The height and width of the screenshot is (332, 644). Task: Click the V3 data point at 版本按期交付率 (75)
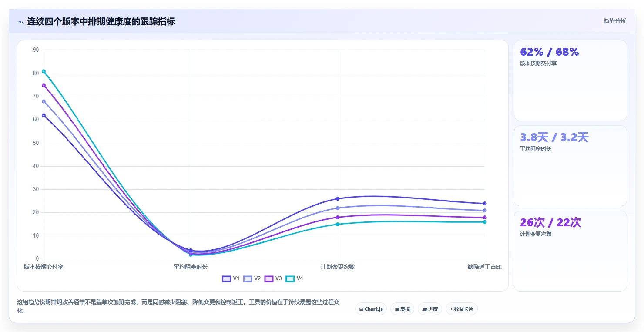(x=44, y=85)
